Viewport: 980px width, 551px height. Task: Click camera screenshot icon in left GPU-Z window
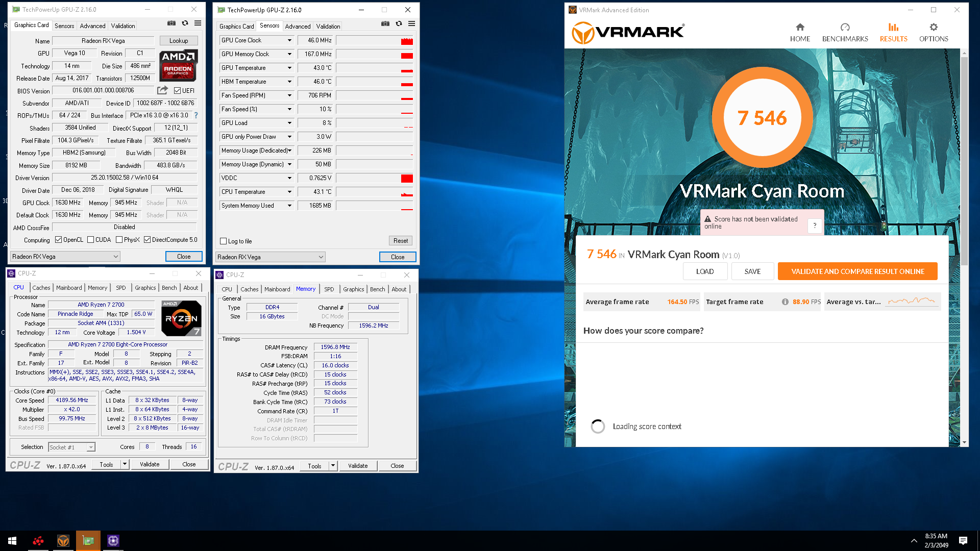171,23
